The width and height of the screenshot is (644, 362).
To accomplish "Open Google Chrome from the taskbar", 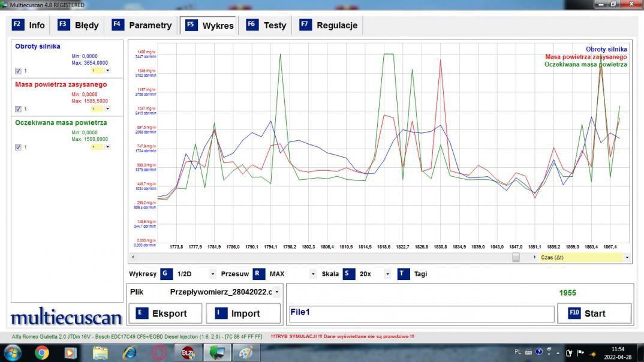I will pos(42,353).
